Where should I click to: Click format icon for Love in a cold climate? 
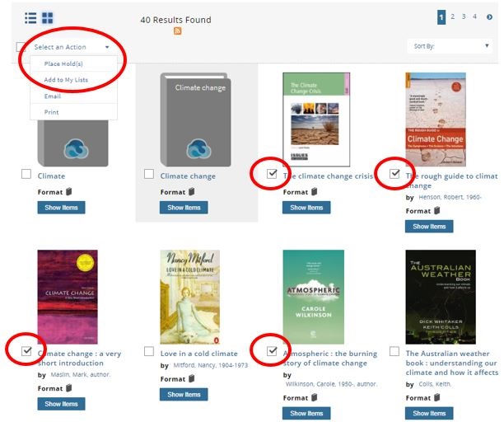192,378
